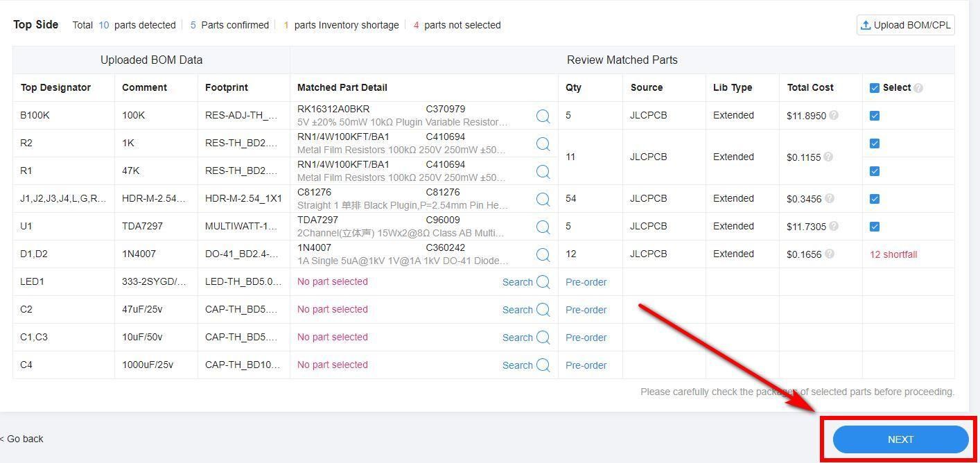Toggle the Select all checkbox in header

coord(875,88)
